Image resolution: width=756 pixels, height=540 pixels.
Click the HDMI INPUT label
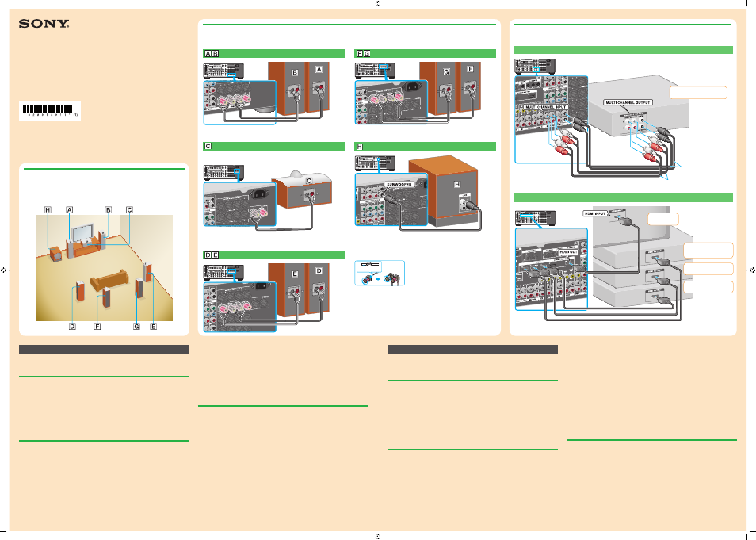tap(595, 213)
